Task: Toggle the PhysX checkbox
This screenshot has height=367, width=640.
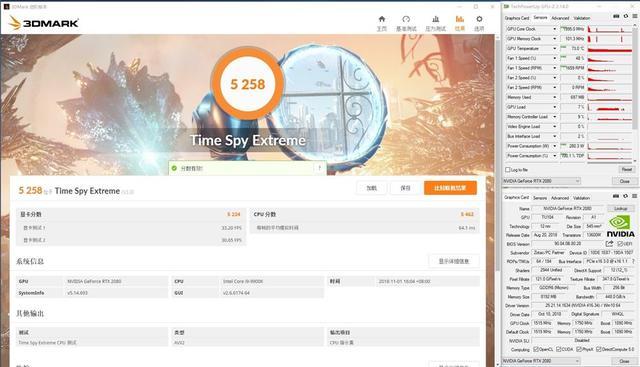Action: point(579,349)
